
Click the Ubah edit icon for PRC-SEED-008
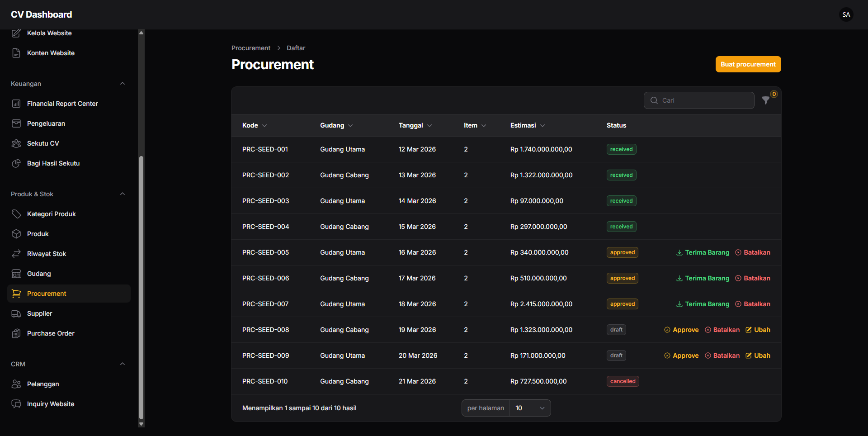pyautogui.click(x=748, y=330)
